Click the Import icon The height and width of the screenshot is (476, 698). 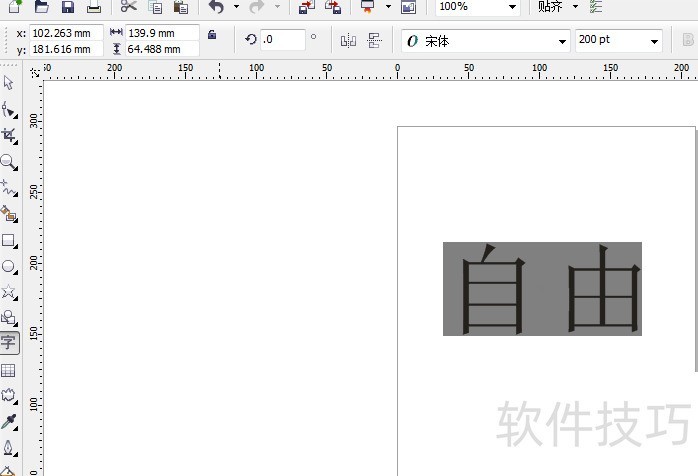click(307, 6)
